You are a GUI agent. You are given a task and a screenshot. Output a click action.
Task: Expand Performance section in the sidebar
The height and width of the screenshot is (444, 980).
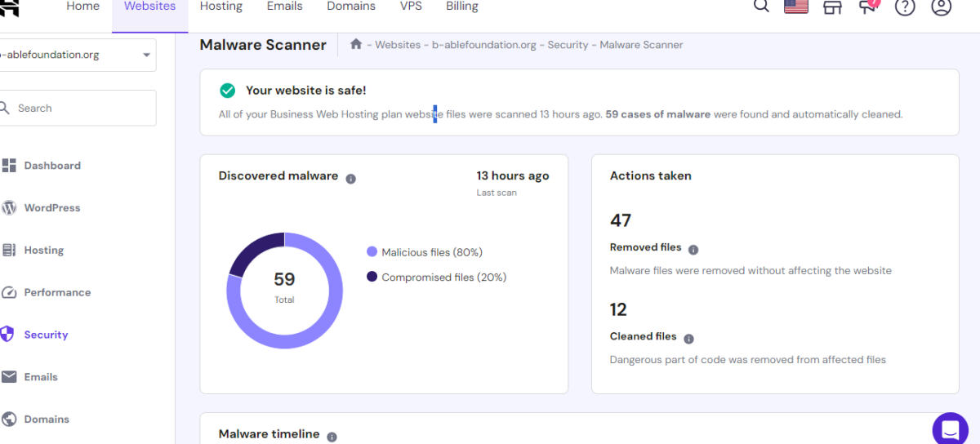tap(56, 292)
